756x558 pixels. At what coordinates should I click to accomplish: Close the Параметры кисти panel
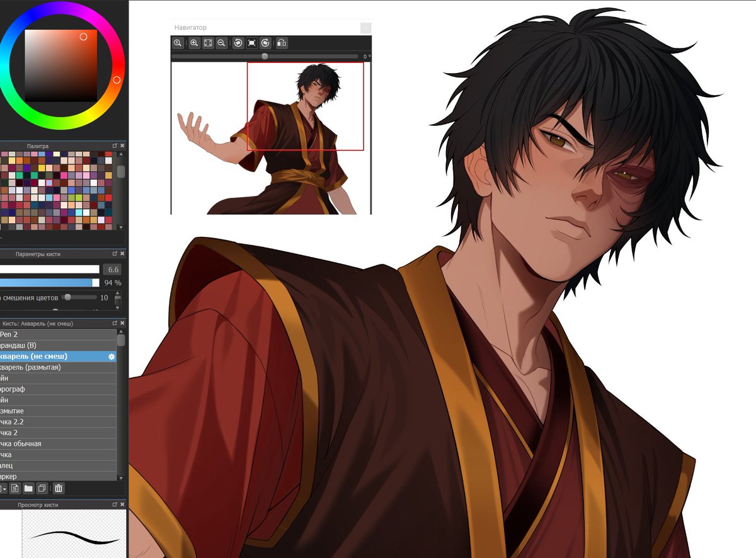122,254
